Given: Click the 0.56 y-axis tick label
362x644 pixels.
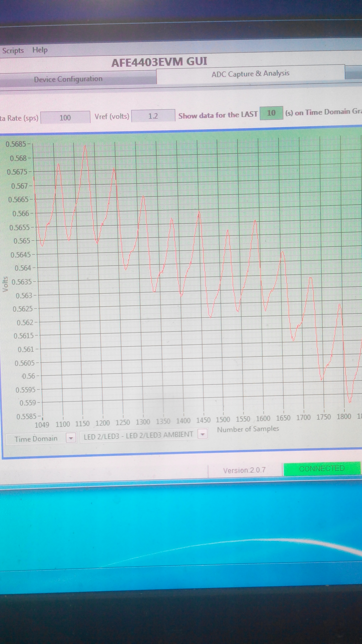Looking at the screenshot, I should (28, 376).
